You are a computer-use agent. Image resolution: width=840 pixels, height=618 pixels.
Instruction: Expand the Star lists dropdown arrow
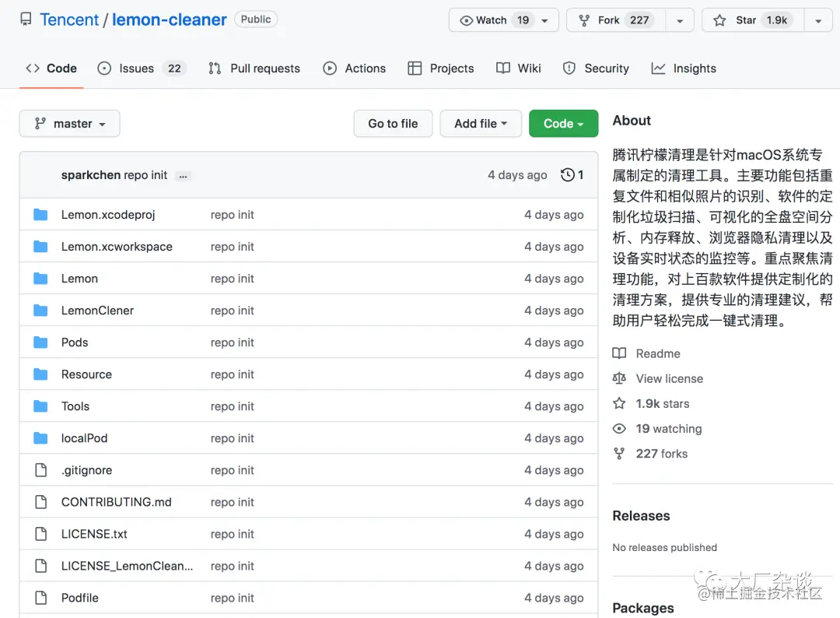point(818,21)
